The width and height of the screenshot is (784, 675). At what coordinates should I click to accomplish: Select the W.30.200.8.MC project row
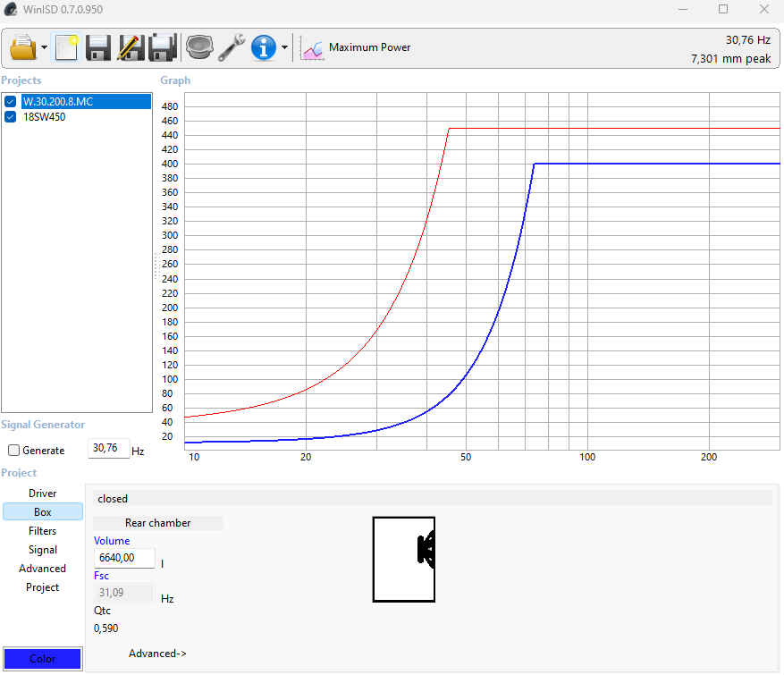86,102
